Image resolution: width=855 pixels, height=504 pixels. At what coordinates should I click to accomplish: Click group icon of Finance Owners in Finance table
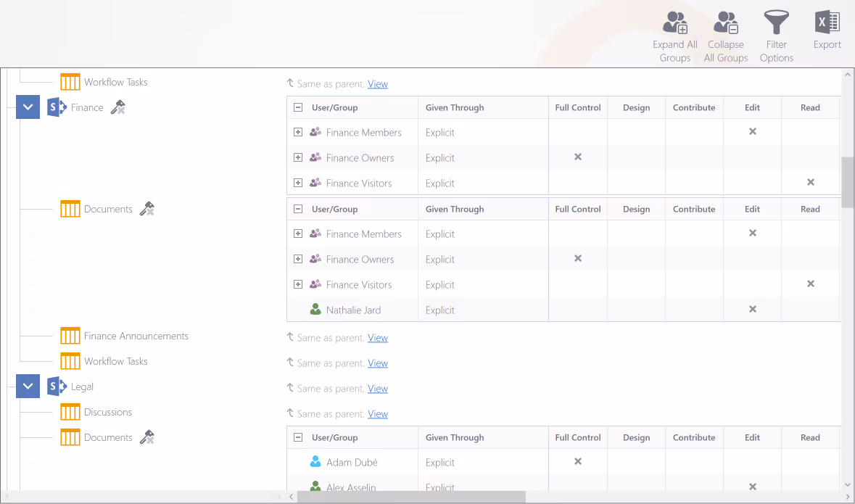coord(315,157)
